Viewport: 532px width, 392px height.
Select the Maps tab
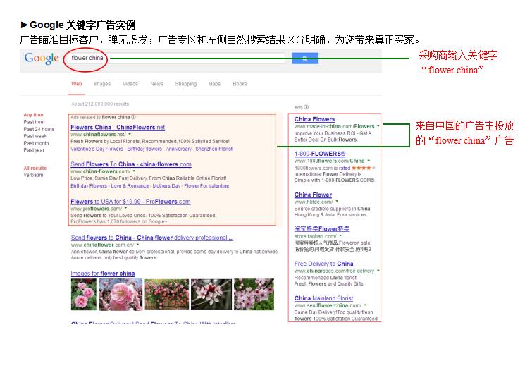tap(214, 84)
